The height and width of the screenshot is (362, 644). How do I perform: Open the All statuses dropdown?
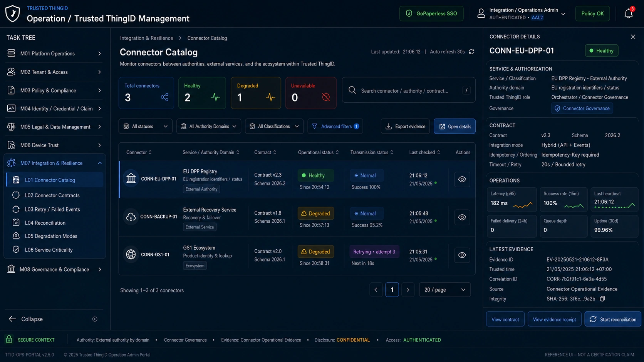pyautogui.click(x=146, y=126)
